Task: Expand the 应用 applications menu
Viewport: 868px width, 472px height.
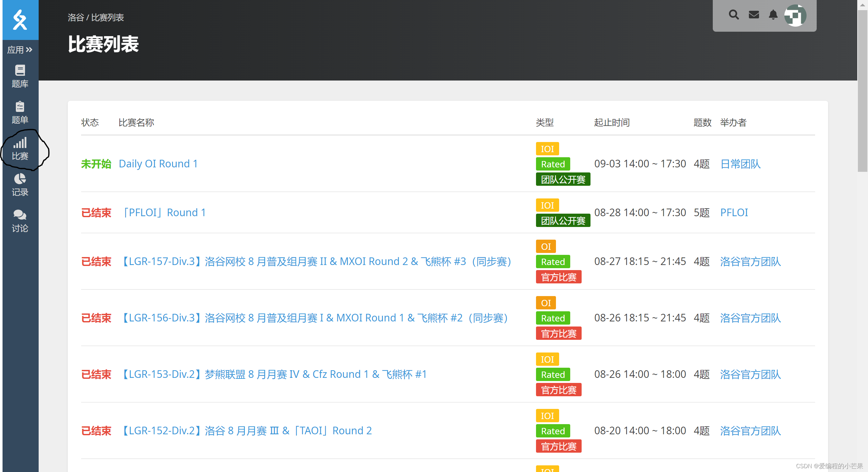Action: point(20,50)
